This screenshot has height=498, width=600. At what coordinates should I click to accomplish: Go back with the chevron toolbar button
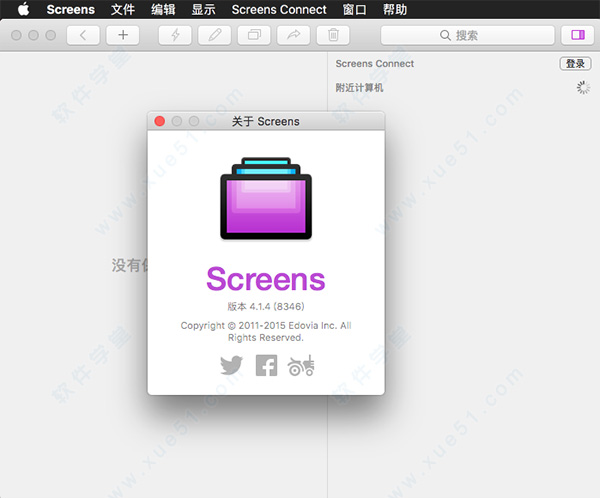pyautogui.click(x=83, y=35)
